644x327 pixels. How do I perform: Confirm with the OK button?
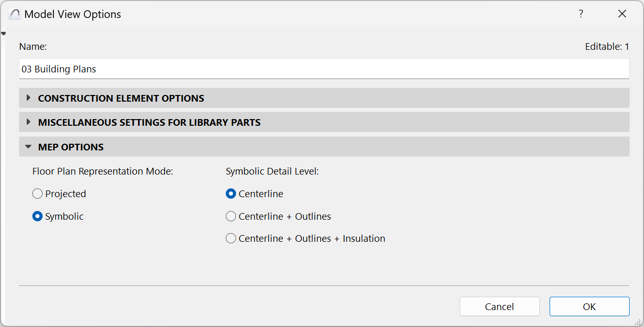pyautogui.click(x=589, y=306)
